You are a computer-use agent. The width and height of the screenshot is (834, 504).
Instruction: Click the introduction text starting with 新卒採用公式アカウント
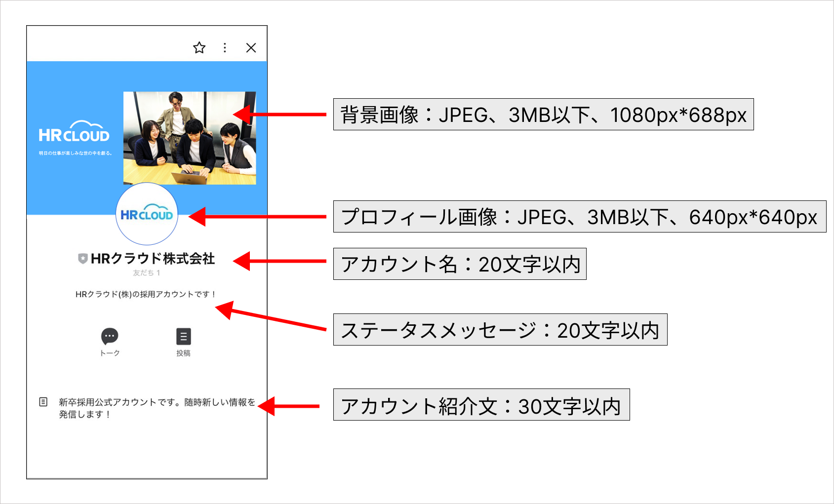pos(157,408)
